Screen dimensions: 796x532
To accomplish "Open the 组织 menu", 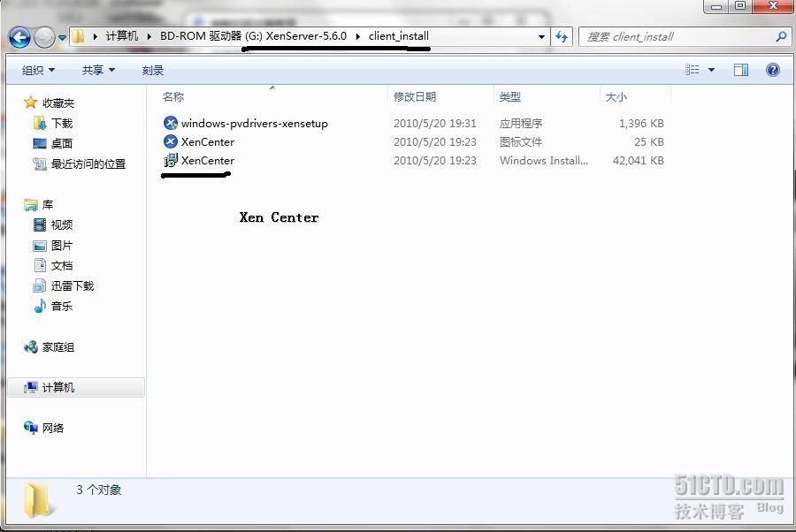I will (x=38, y=70).
